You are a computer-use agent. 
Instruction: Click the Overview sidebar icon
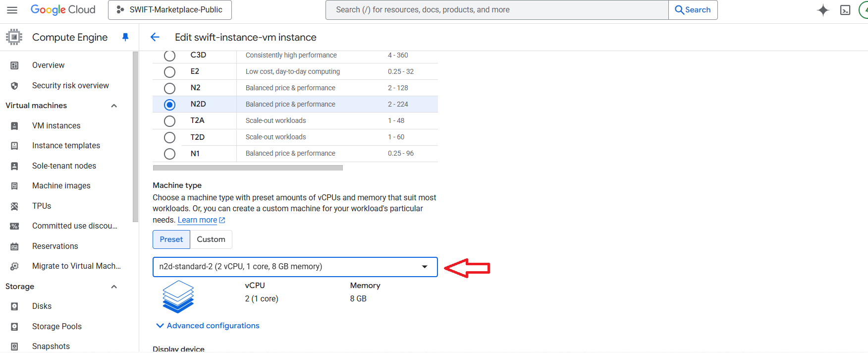coord(14,65)
